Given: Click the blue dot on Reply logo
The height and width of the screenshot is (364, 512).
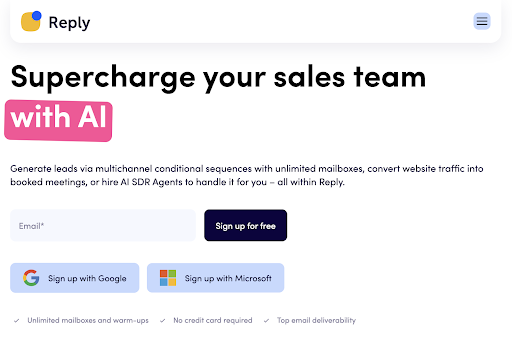Looking at the screenshot, I should [37, 15].
